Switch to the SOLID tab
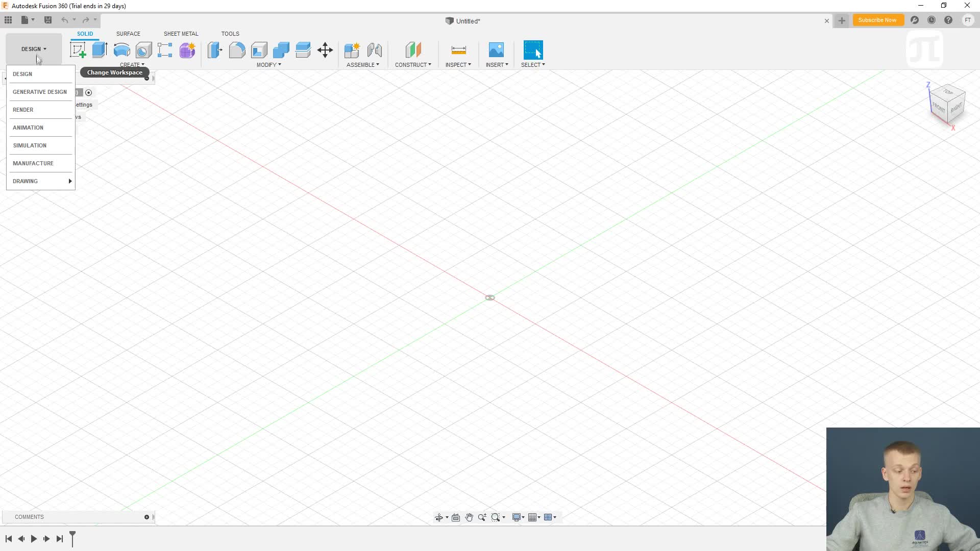Screen dimensions: 980x551 click(85, 34)
